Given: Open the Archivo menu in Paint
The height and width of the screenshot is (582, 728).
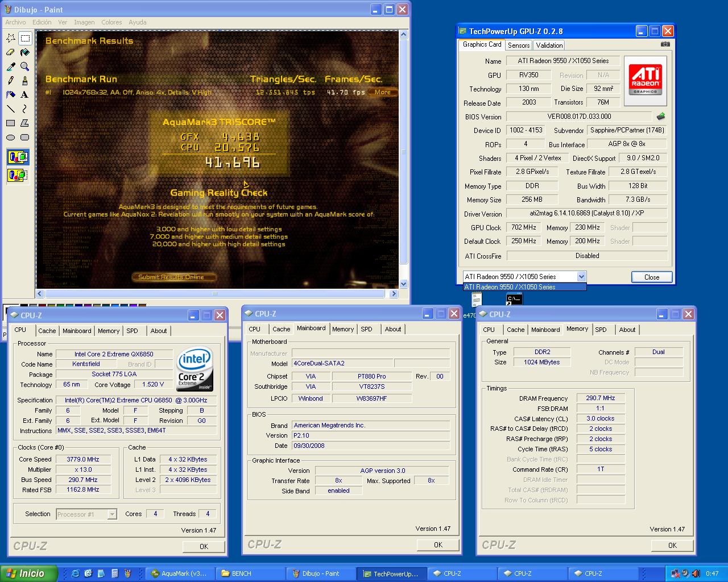Looking at the screenshot, I should [x=15, y=22].
